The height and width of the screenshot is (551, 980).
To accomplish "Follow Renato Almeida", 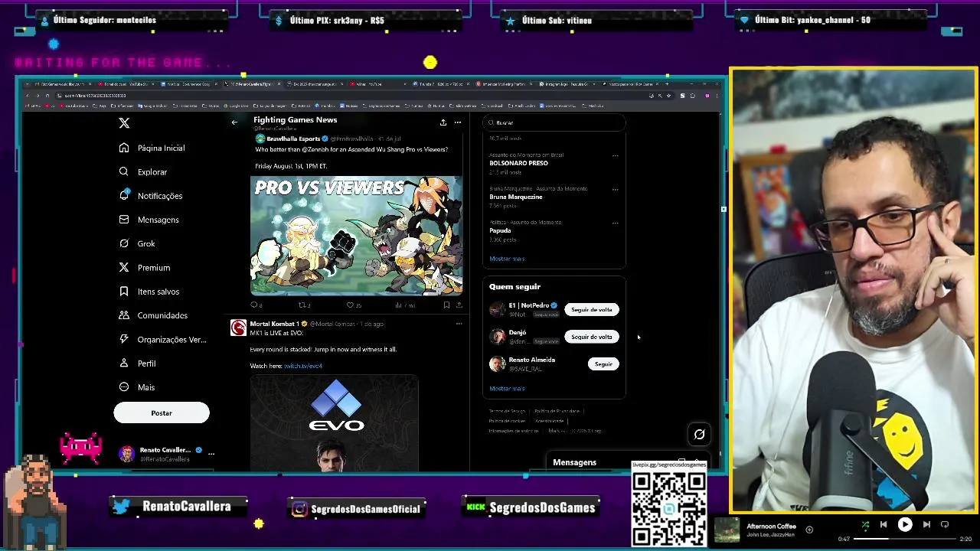I will point(603,364).
